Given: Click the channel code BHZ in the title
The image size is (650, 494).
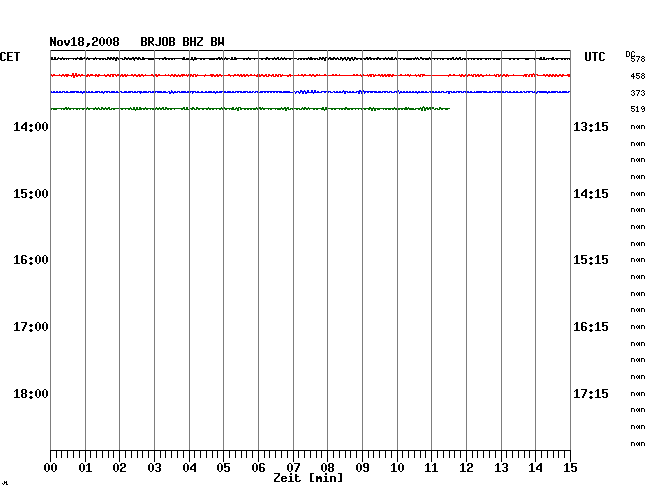Looking at the screenshot, I should click(193, 42).
